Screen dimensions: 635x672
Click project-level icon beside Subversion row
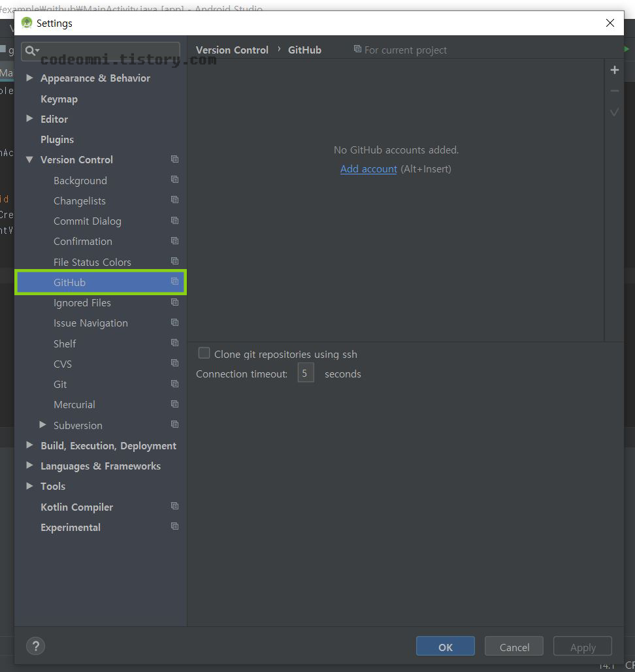point(174,424)
